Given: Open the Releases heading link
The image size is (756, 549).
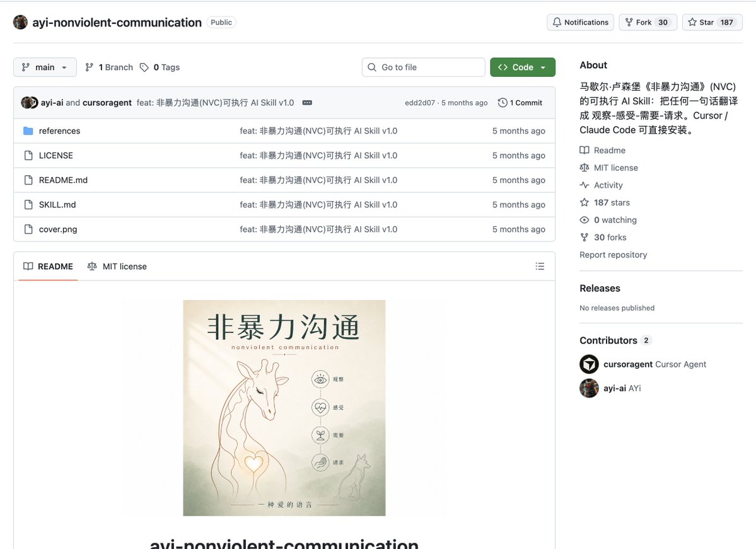Looking at the screenshot, I should (600, 288).
